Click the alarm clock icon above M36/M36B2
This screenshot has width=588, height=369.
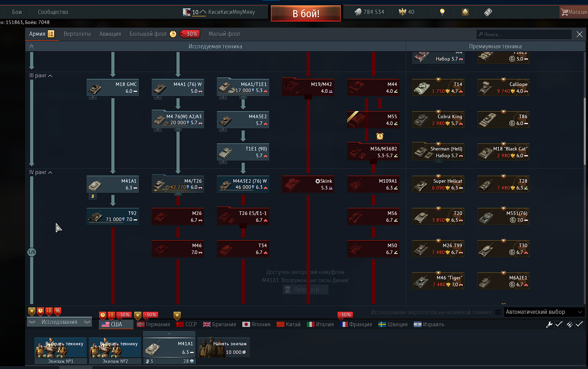(380, 136)
